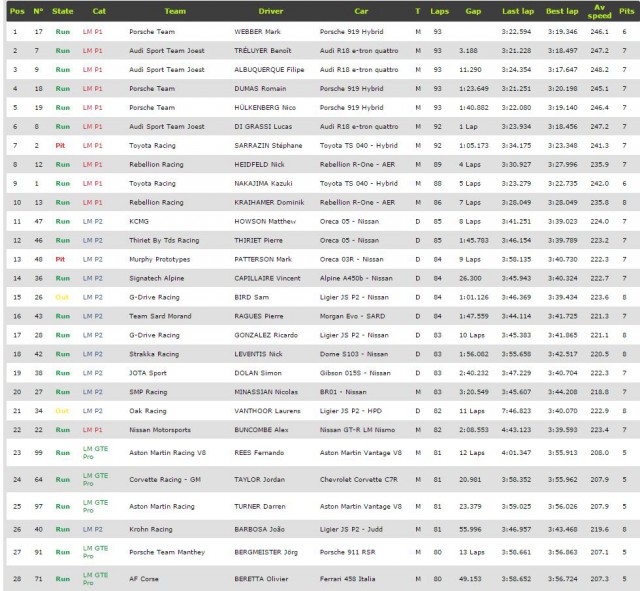
Task: Click LM GTE Pro category for REES Fernando
Action: click(95, 453)
